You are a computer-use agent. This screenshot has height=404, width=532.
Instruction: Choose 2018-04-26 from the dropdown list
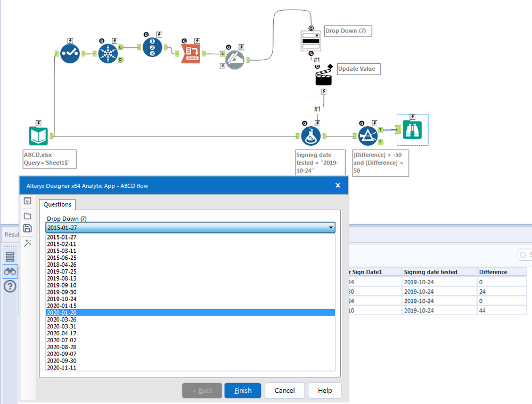tap(190, 265)
